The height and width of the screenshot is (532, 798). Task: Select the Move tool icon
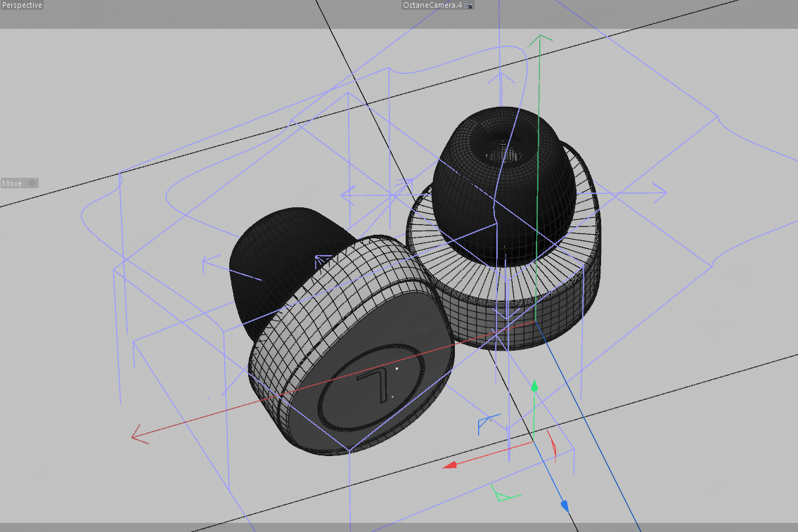click(x=31, y=183)
